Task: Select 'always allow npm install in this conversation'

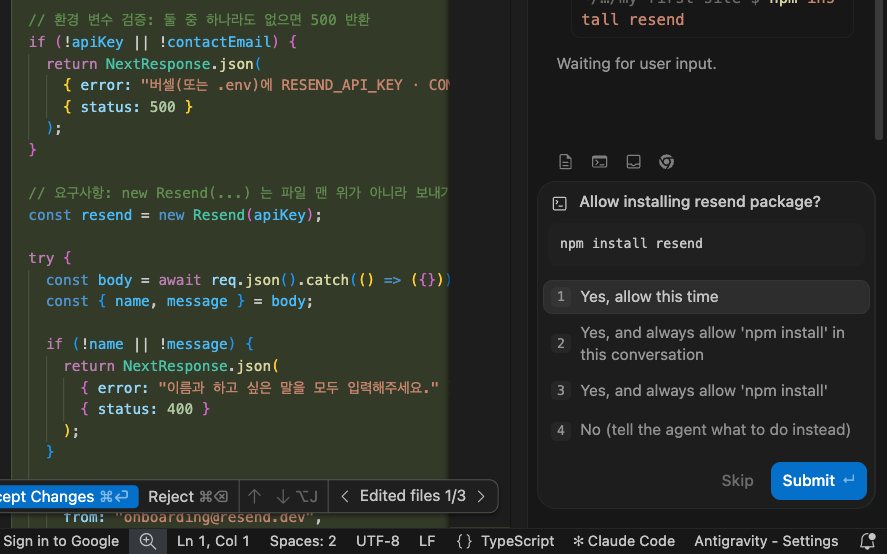Action: (x=706, y=343)
